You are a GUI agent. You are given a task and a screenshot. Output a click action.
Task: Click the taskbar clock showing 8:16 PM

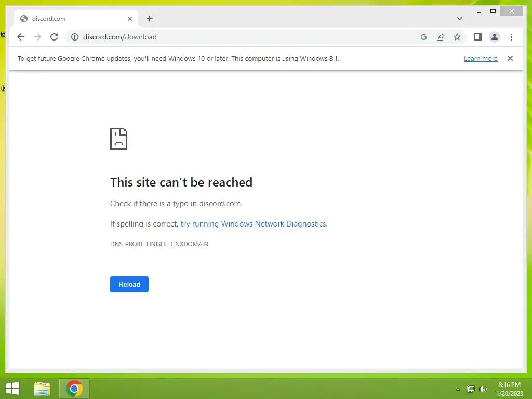tap(509, 389)
